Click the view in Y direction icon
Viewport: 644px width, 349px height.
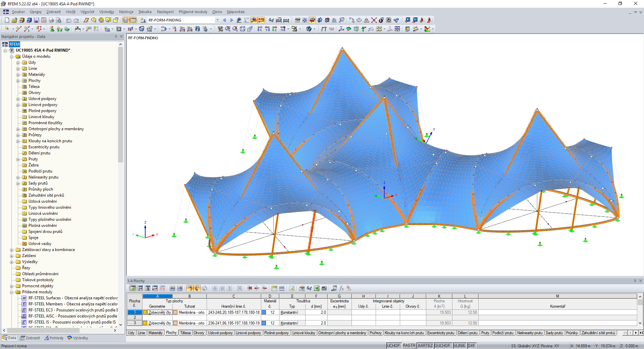tap(267, 29)
